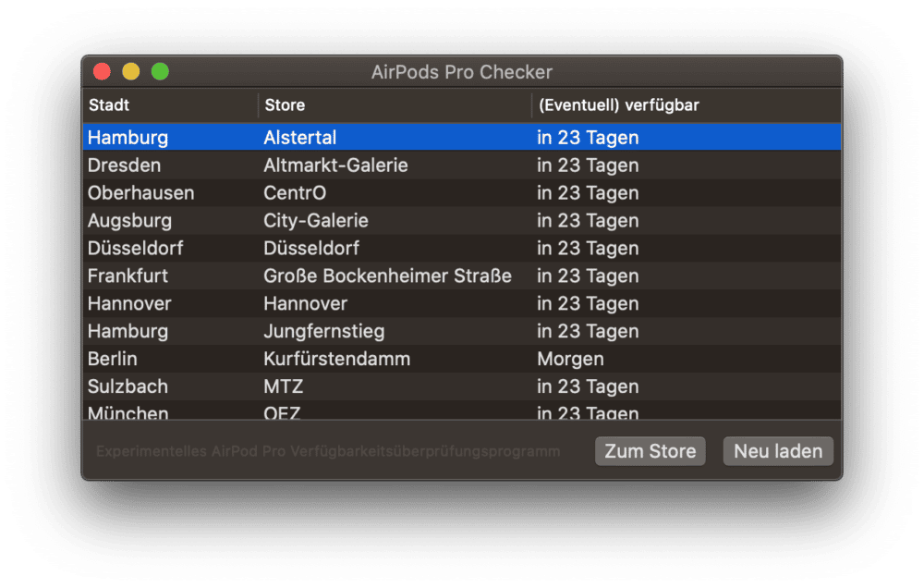
Task: Click "in 23 Tagen" in the CentrO row
Action: click(x=588, y=193)
